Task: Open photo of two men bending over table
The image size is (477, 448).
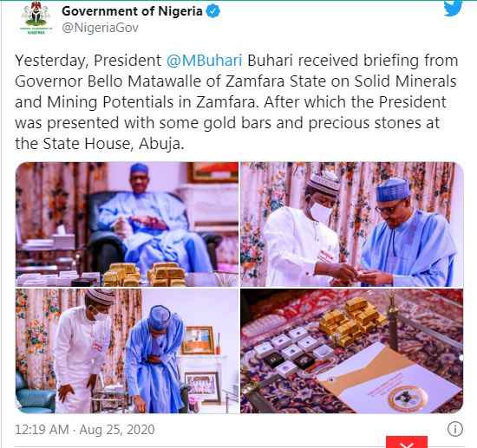Action: (x=127, y=351)
